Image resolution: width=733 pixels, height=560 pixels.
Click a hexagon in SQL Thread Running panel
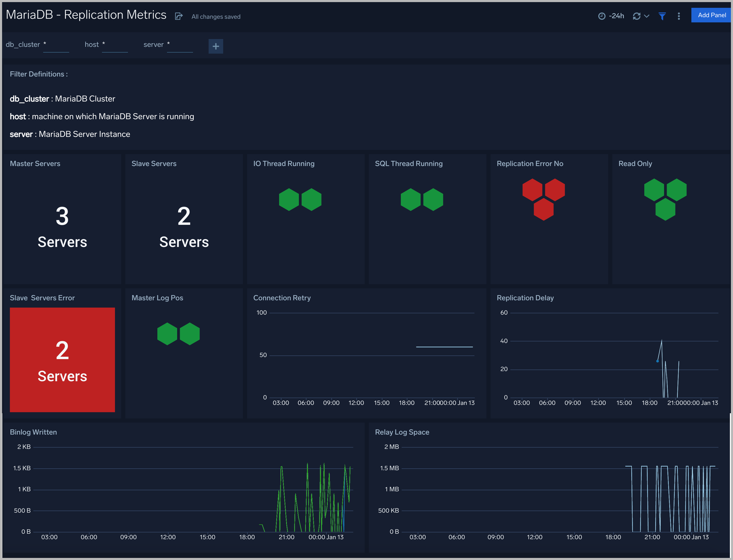point(410,199)
